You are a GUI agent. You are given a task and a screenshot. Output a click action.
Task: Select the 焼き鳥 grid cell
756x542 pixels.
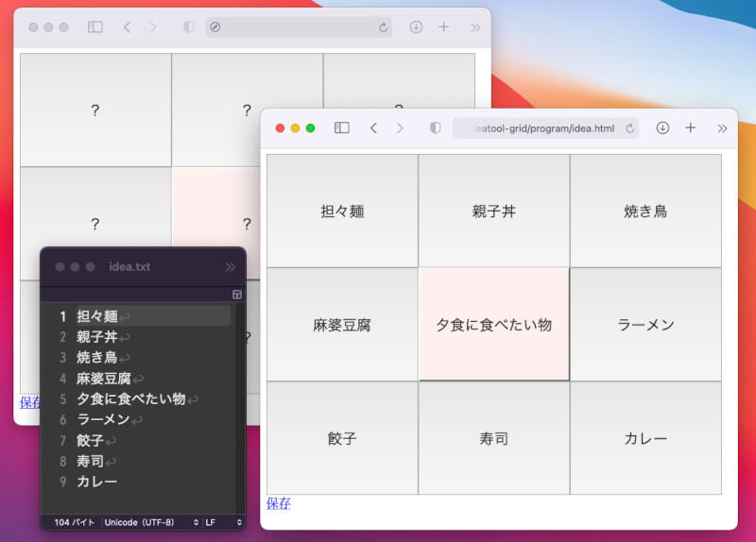pyautogui.click(x=645, y=211)
